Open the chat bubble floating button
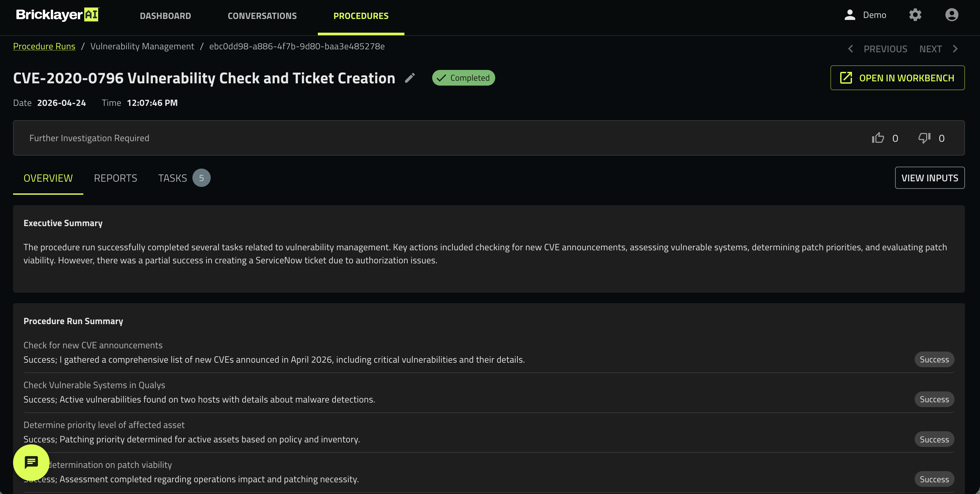This screenshot has width=980, height=494. click(x=31, y=462)
